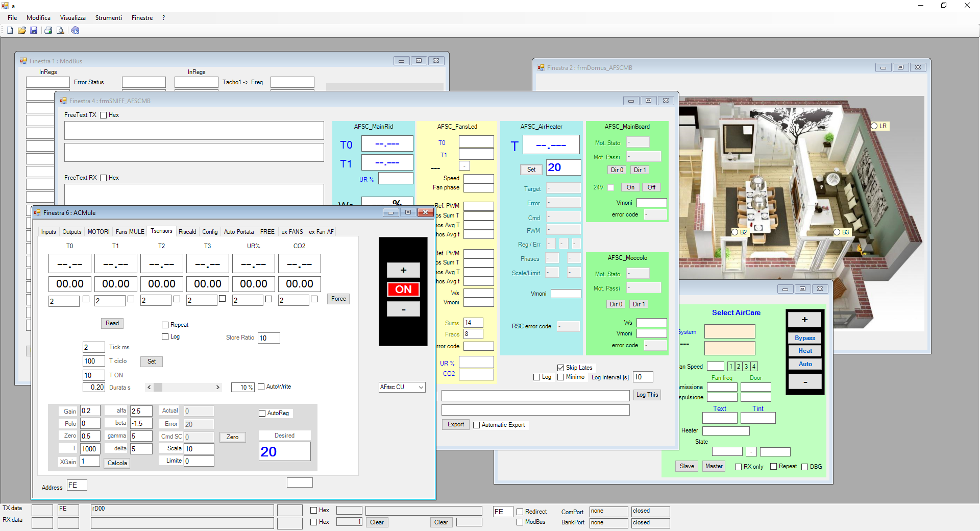980x531 pixels.
Task: Select the LR radio button on floor plan
Action: coord(874,126)
